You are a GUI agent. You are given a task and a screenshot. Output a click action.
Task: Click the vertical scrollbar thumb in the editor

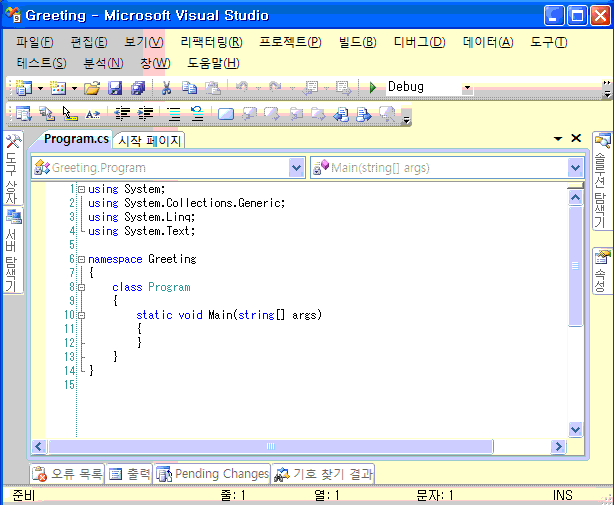[x=575, y=266]
